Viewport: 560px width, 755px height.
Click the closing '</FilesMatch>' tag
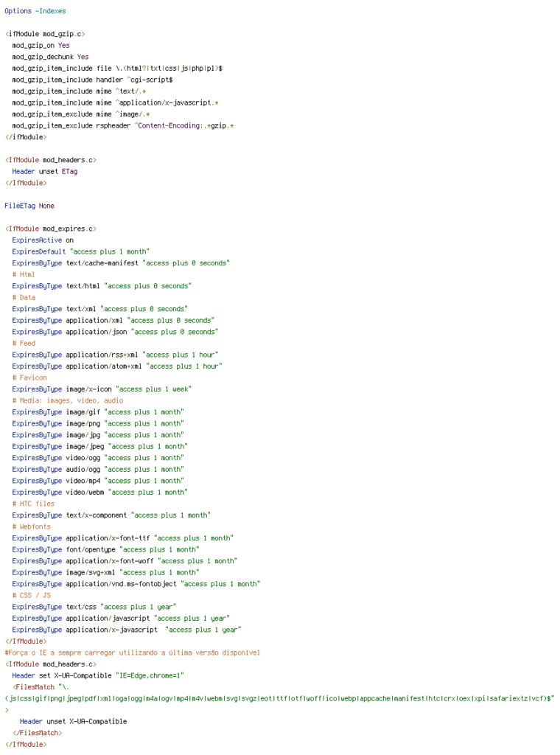pos(37,733)
